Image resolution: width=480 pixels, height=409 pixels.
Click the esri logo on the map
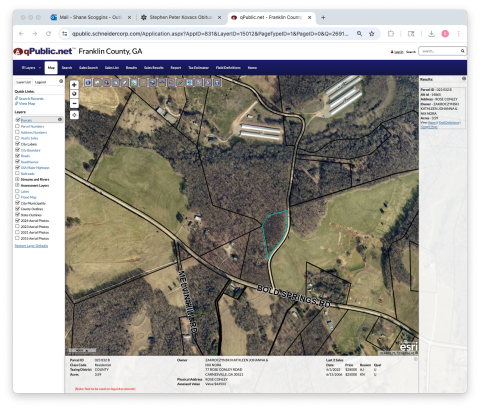pos(408,347)
